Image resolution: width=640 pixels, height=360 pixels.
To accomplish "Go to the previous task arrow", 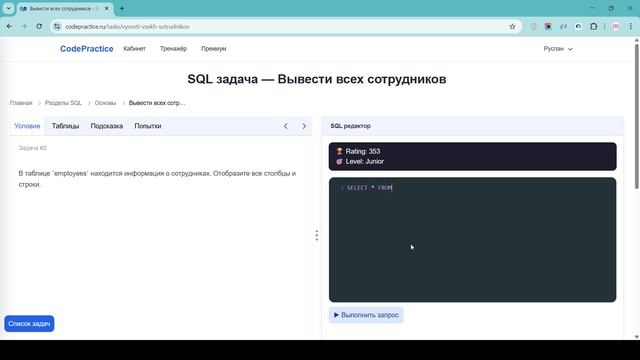I will pos(286,126).
